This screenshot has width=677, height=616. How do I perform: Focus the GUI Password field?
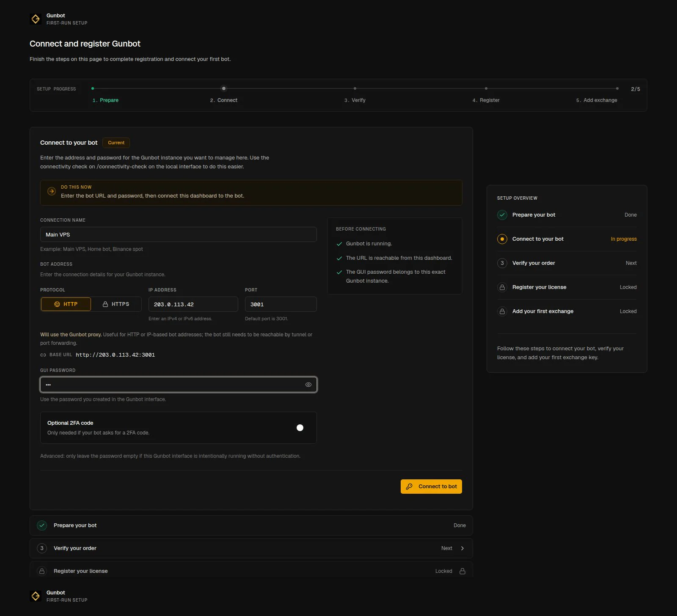pyautogui.click(x=179, y=385)
